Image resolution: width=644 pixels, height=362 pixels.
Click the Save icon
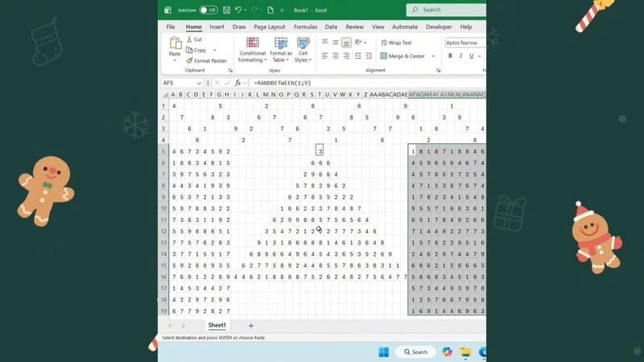pos(226,10)
